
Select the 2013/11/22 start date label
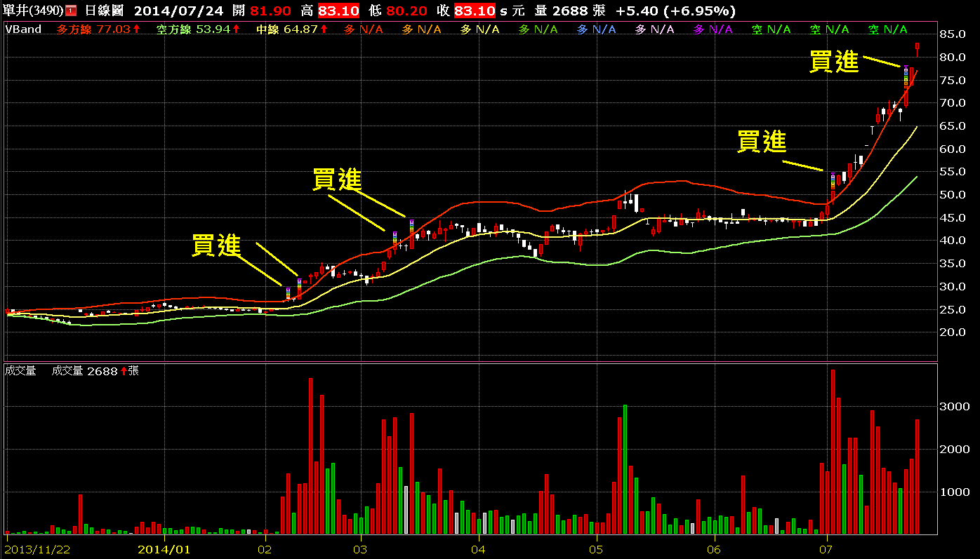pos(37,548)
